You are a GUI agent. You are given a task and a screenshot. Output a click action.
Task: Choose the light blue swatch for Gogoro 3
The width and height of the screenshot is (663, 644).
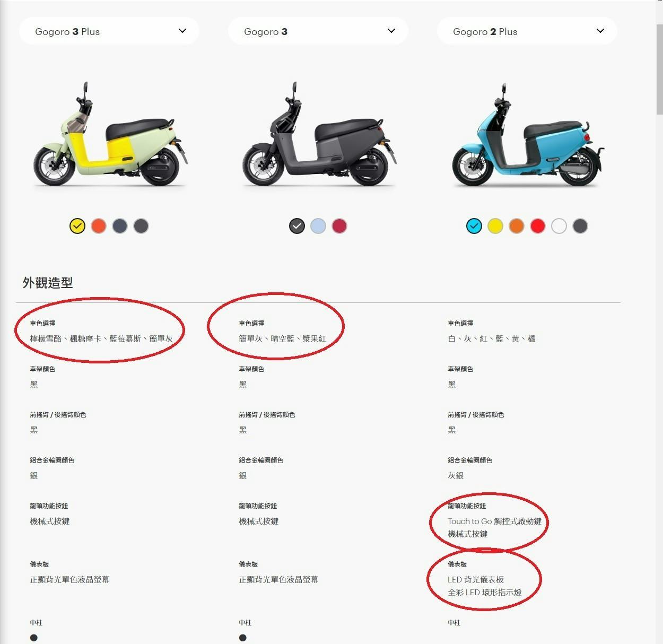point(318,226)
